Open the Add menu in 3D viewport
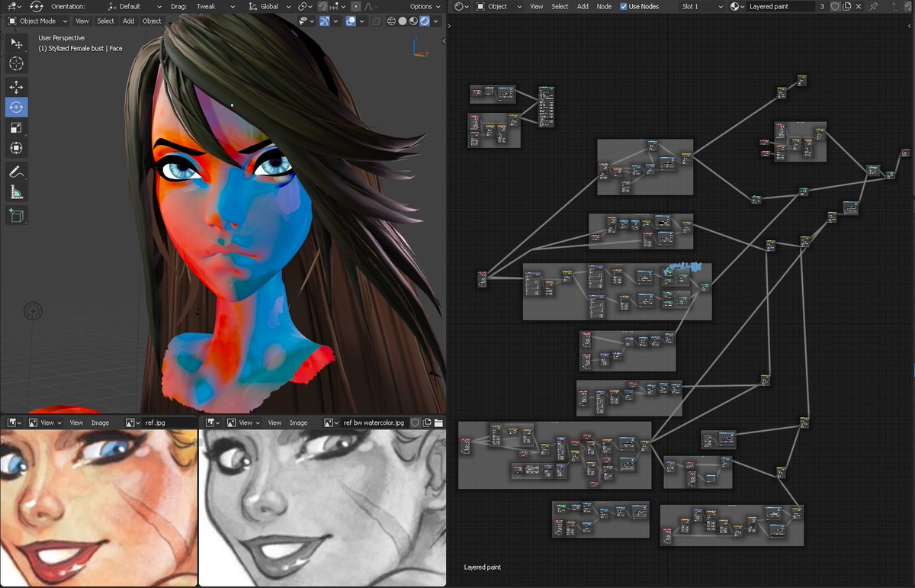The image size is (915, 588). (128, 21)
